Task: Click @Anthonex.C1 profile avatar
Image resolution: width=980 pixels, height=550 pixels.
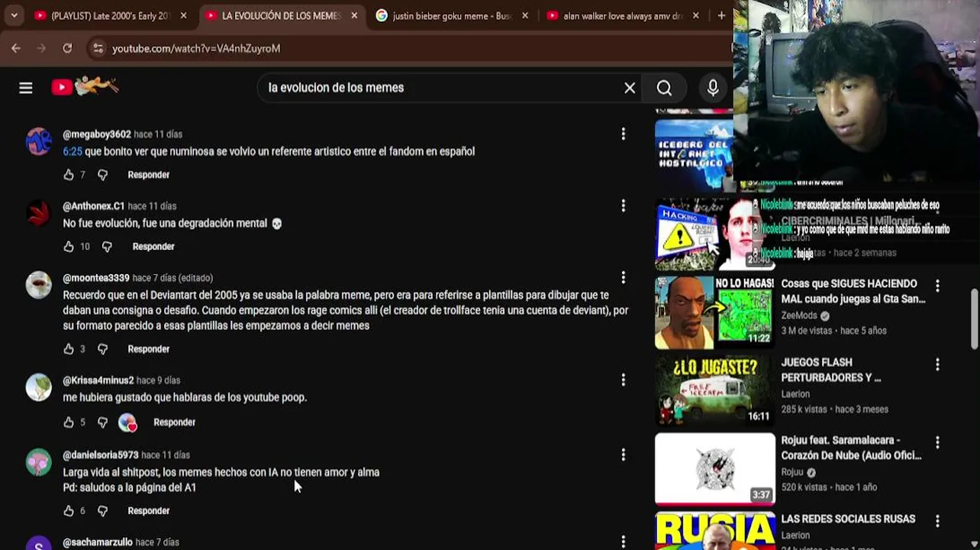Action: click(x=39, y=213)
